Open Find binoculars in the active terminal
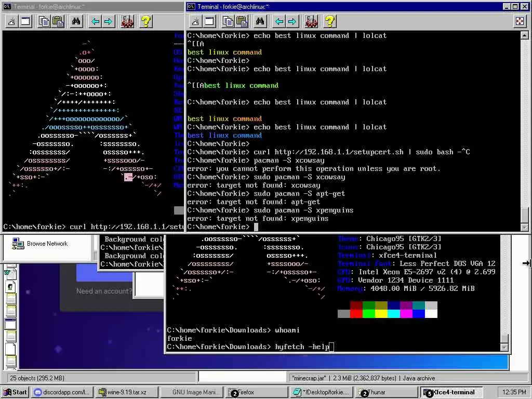Screen dimensions: 532x399 (260, 22)
